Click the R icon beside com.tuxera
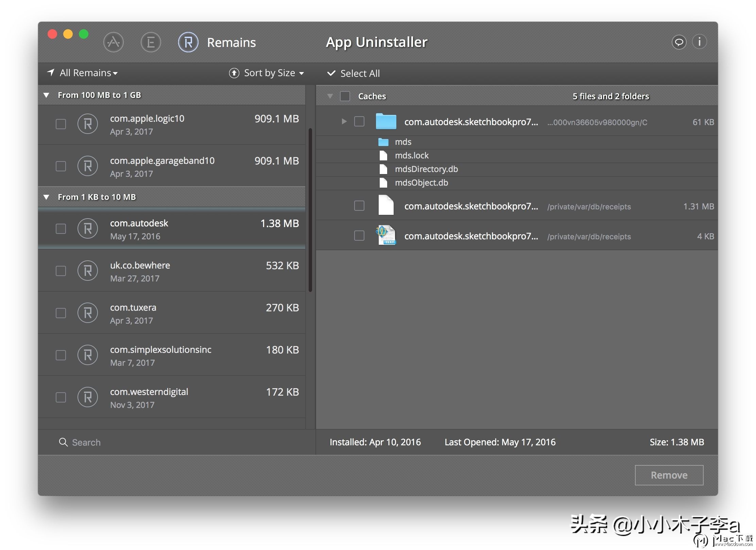756x550 pixels. (x=88, y=313)
